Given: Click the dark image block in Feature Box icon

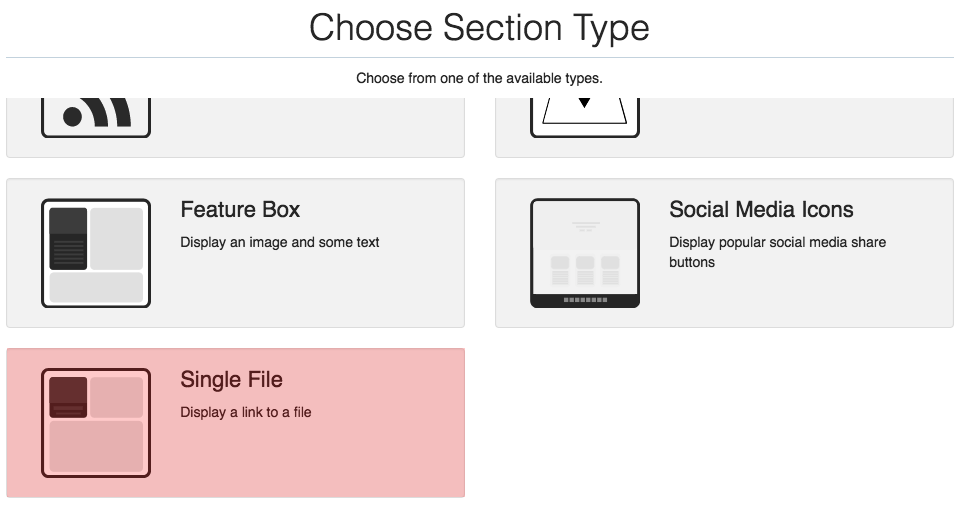Looking at the screenshot, I should click(68, 238).
